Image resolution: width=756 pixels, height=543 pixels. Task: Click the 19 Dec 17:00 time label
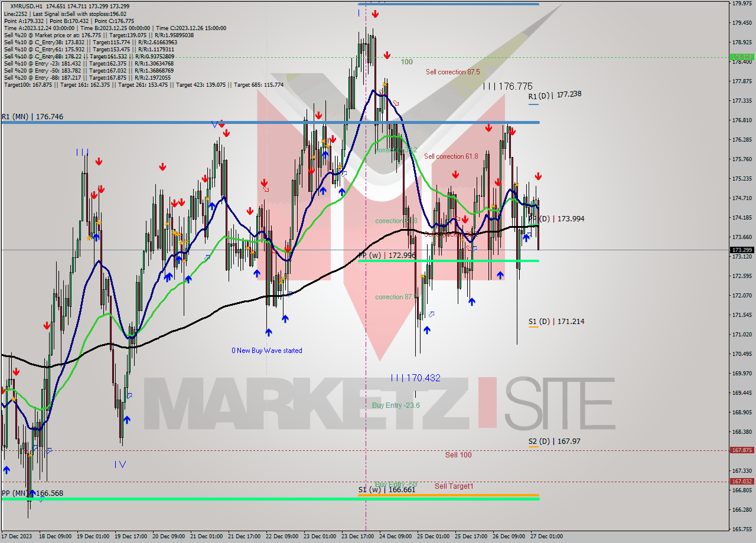131,537
